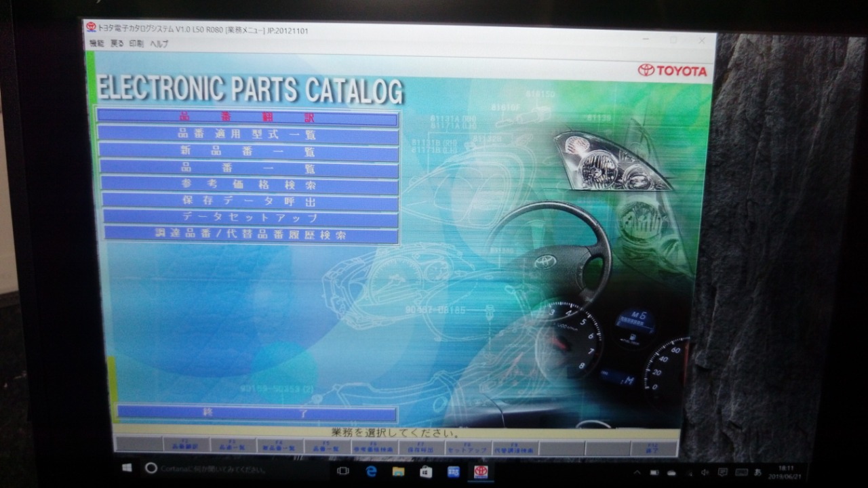Select 品番適用型式一覧 from the main menu
Image resolution: width=868 pixels, height=488 pixels.
[248, 135]
